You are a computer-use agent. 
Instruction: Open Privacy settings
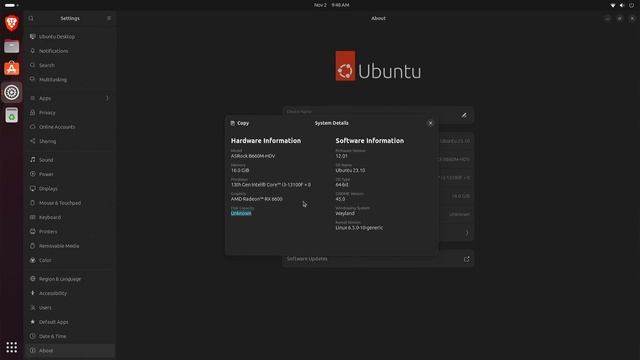(x=70, y=113)
